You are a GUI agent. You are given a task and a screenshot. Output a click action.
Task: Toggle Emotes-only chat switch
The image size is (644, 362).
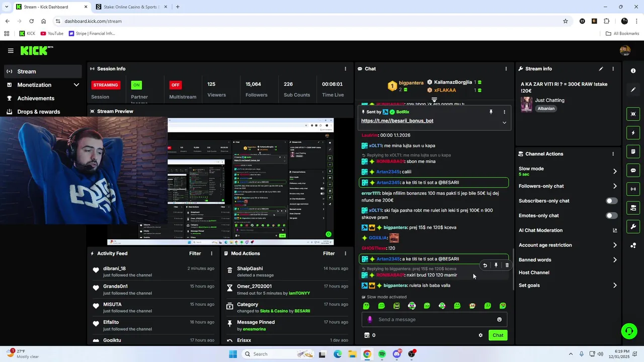click(611, 216)
